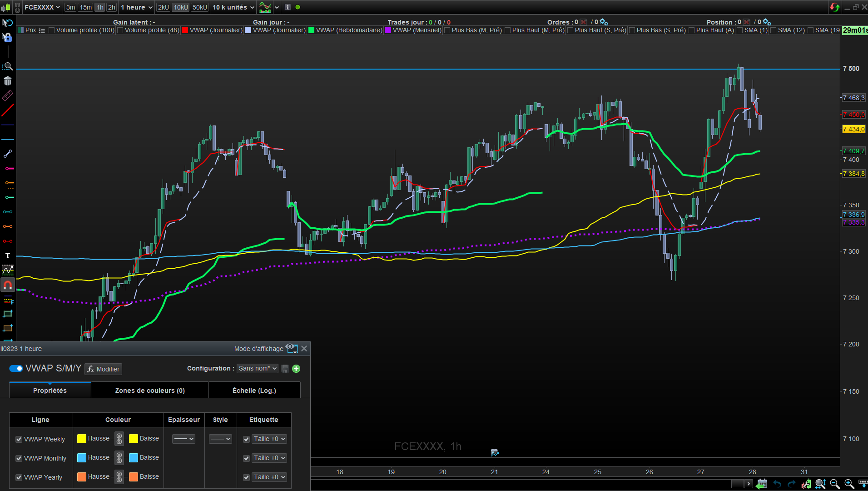Click the Modifier button
The image size is (868, 491).
(x=104, y=369)
